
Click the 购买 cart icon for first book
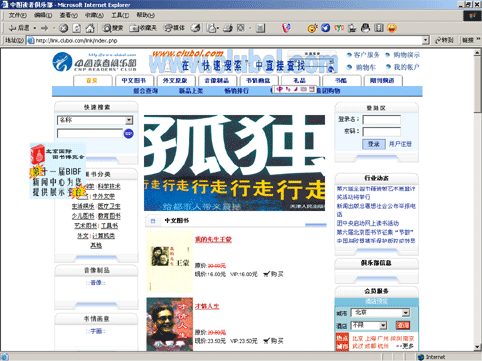tap(266, 274)
